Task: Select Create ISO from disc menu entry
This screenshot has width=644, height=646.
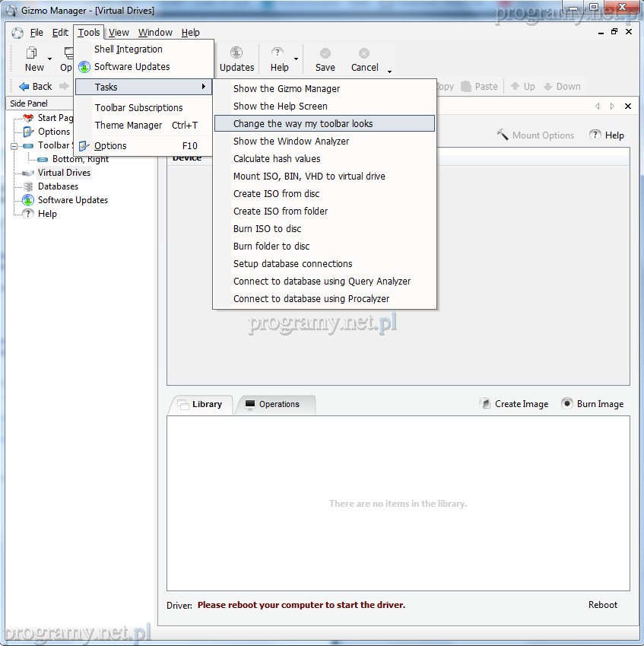Action: 276,194
